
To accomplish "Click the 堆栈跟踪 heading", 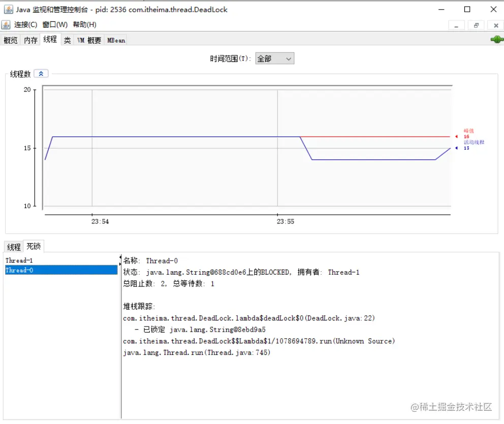I will 139,306.
